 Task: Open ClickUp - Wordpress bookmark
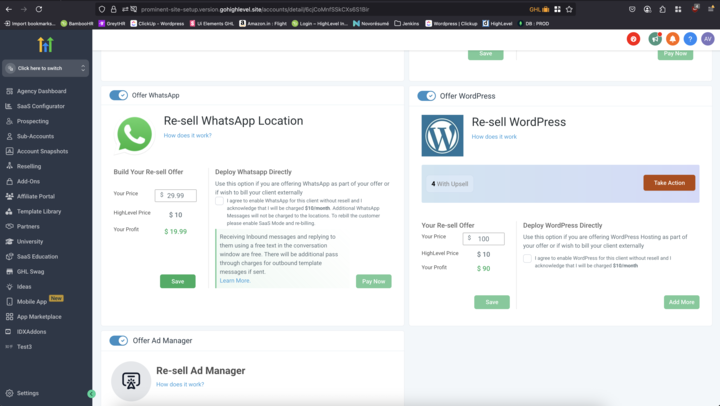tap(157, 23)
